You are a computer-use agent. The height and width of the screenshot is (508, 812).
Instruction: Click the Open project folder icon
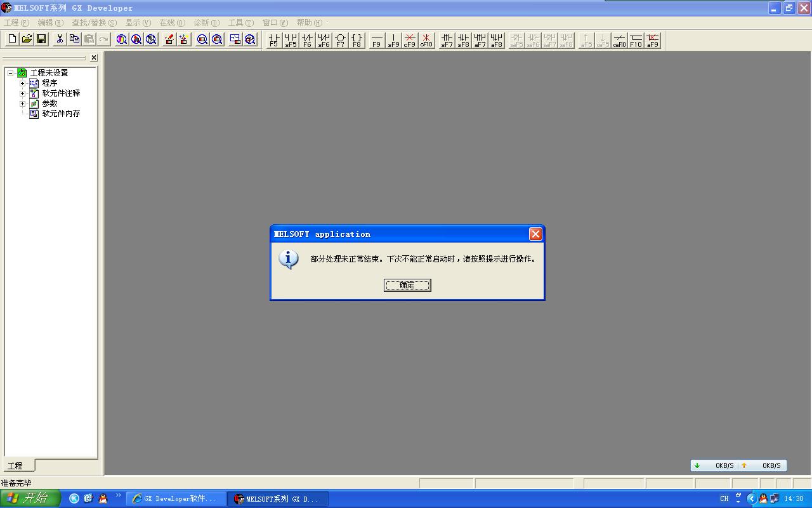coord(27,39)
